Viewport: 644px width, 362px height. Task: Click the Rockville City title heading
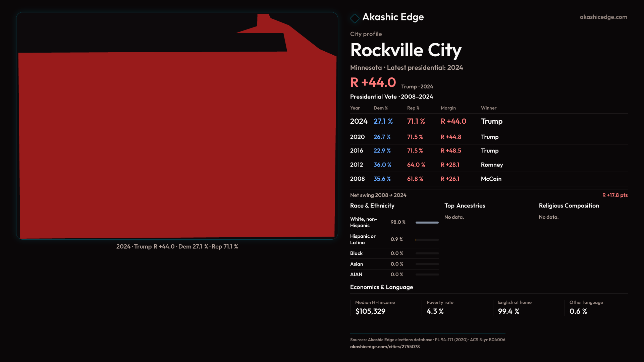point(406,50)
